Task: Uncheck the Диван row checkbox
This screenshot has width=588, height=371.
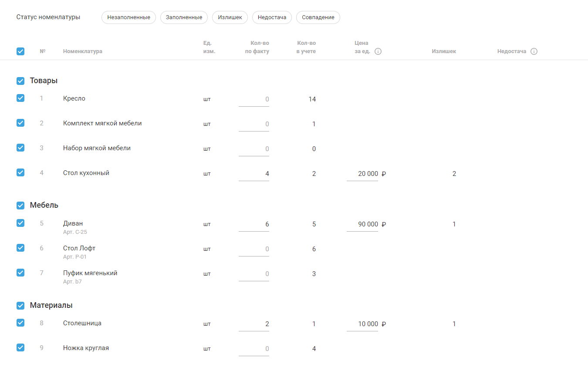Action: coord(20,223)
